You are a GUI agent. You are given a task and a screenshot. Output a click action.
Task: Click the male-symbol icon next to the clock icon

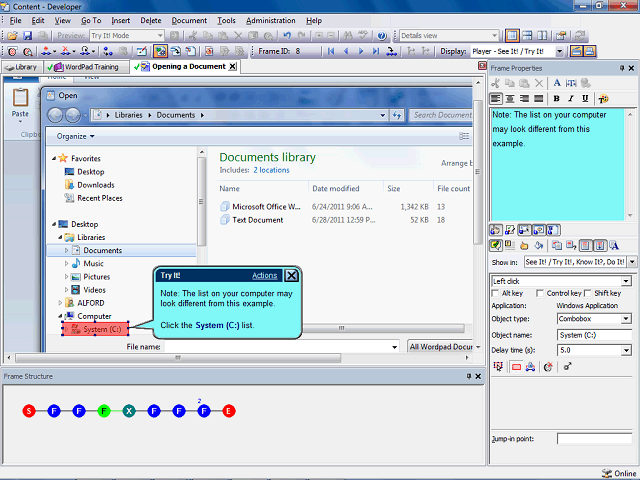point(567,367)
